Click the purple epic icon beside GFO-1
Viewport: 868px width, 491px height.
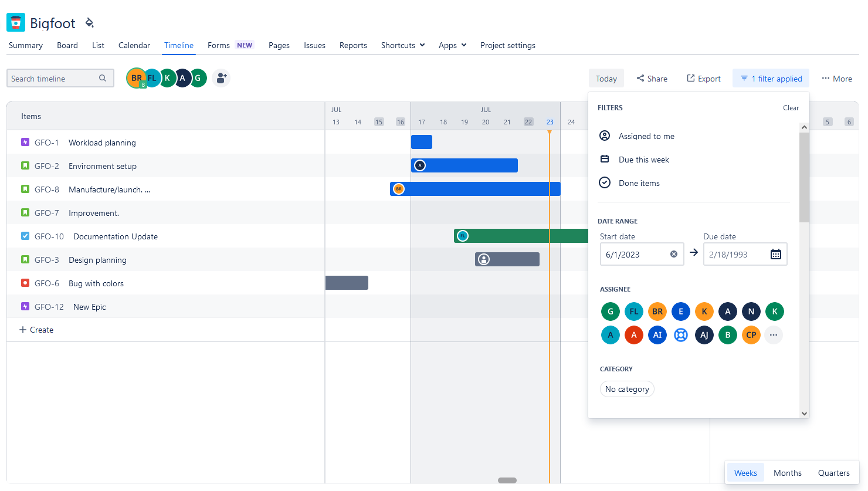coord(23,142)
